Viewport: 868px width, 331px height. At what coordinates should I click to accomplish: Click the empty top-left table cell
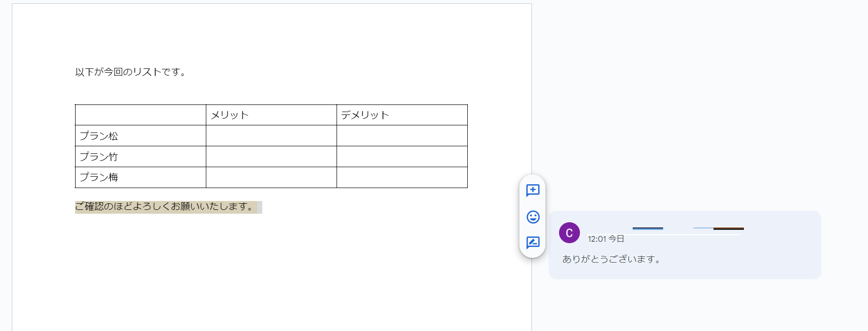tap(140, 115)
